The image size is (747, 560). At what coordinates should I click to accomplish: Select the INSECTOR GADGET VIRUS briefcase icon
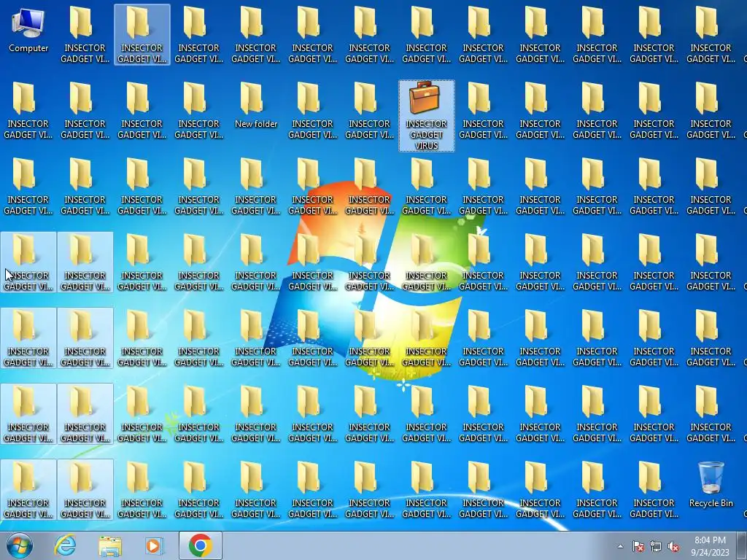coord(426,116)
